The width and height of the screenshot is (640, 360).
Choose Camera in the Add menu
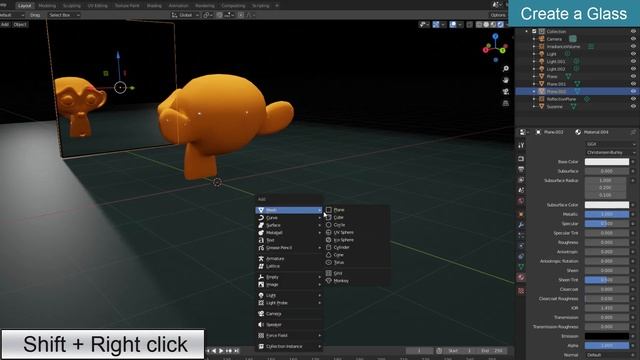289,313
